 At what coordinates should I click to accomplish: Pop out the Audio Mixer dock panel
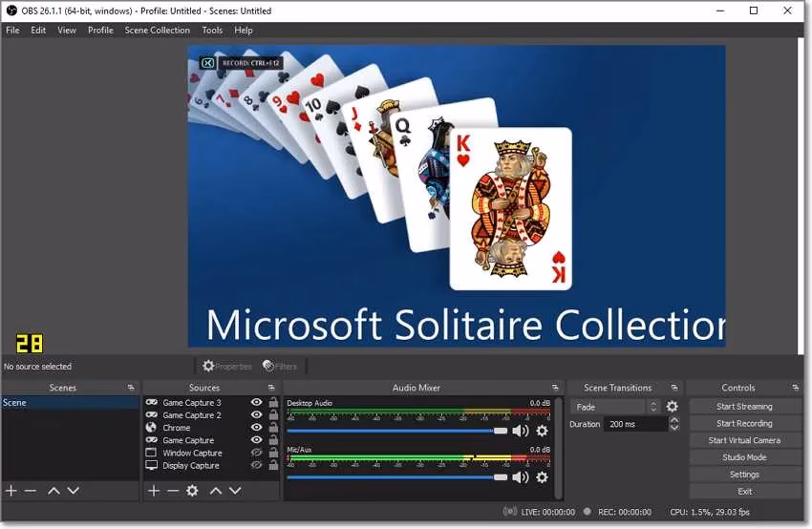click(555, 387)
